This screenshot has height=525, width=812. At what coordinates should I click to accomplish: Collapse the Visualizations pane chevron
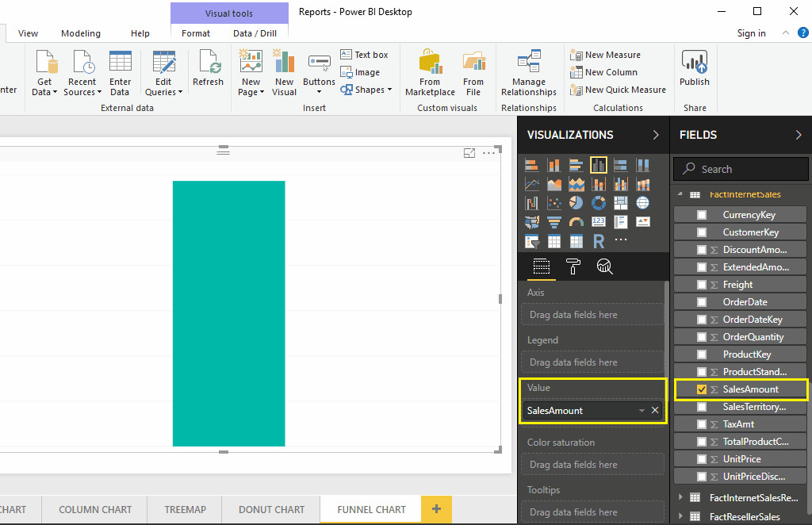pos(656,135)
